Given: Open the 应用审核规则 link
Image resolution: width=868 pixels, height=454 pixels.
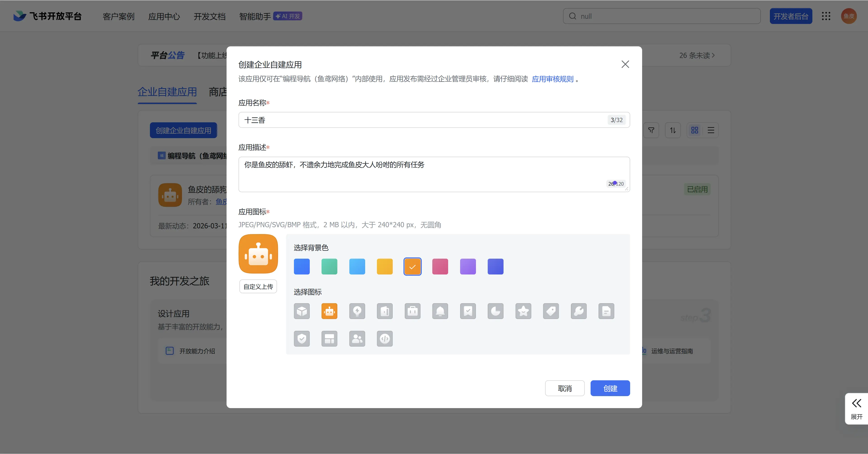Looking at the screenshot, I should point(552,79).
